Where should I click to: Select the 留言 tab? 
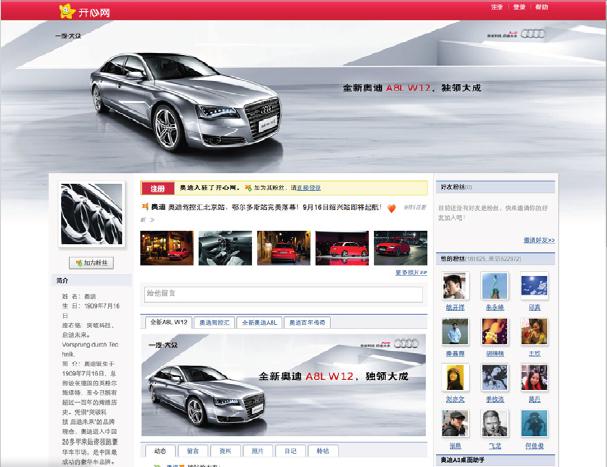193,451
